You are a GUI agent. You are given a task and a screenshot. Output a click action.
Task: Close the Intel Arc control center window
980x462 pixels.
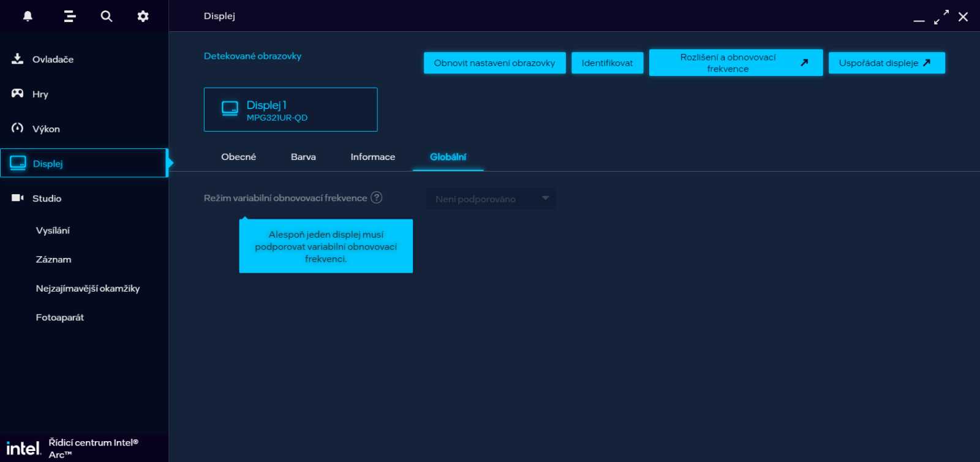pos(963,17)
